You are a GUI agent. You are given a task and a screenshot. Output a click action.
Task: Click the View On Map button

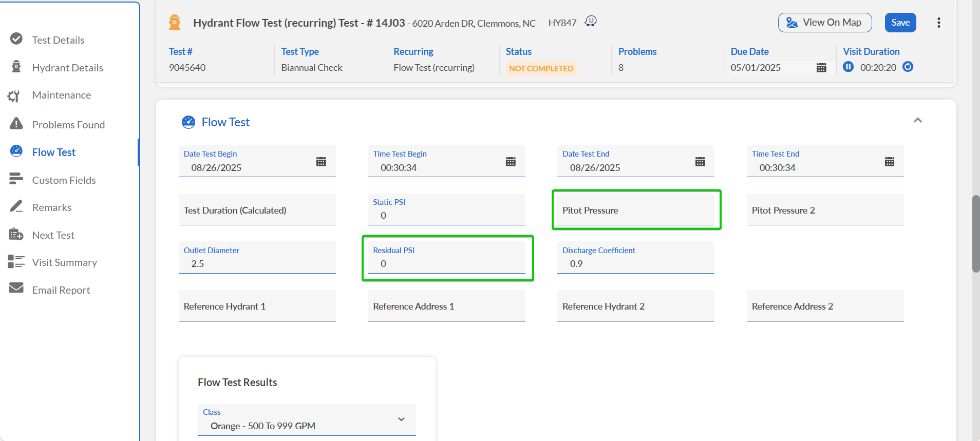click(824, 23)
